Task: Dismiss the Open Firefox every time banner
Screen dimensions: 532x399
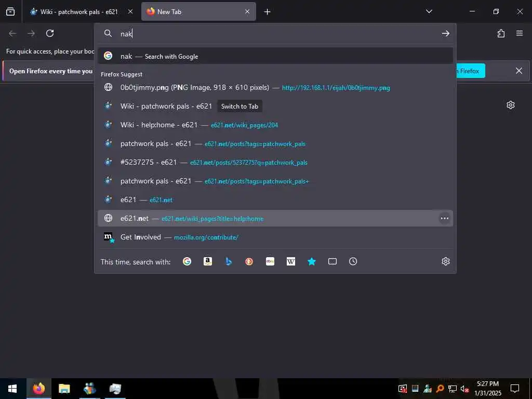Action: [519, 71]
